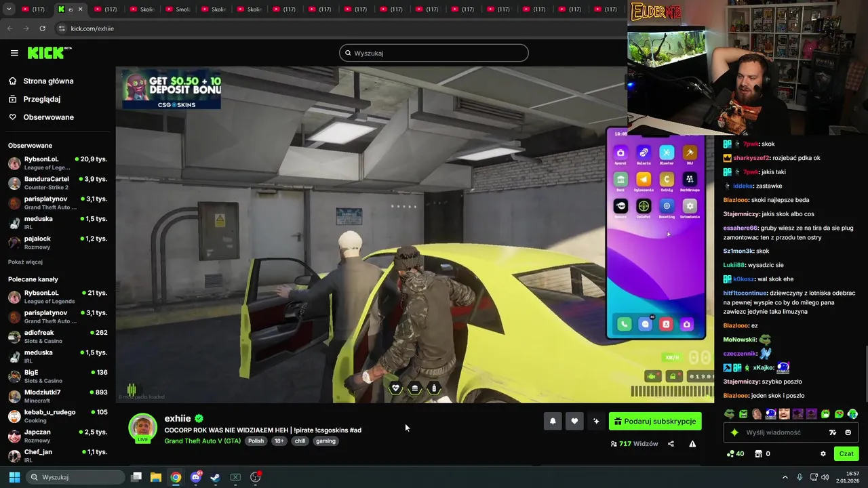Click the share icon beside viewer count
This screenshot has width=868, height=488.
671,444
